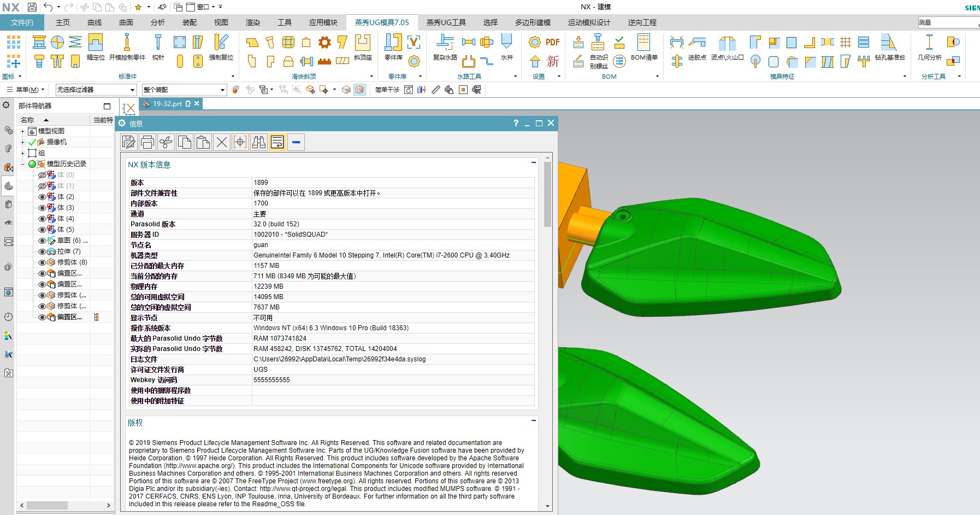Viewport: 980px width, 515px height.
Task: Open the 整个装配 scope dropdown
Action: pyautogui.click(x=184, y=90)
